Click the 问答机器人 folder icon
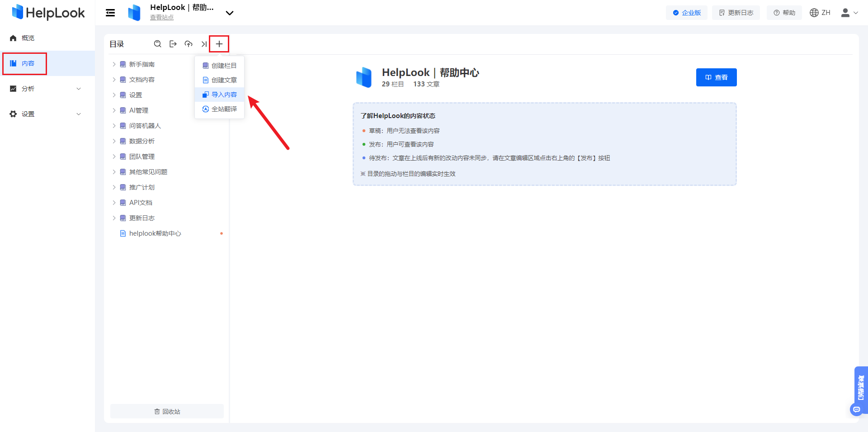Viewport: 868px width, 432px height. point(123,126)
